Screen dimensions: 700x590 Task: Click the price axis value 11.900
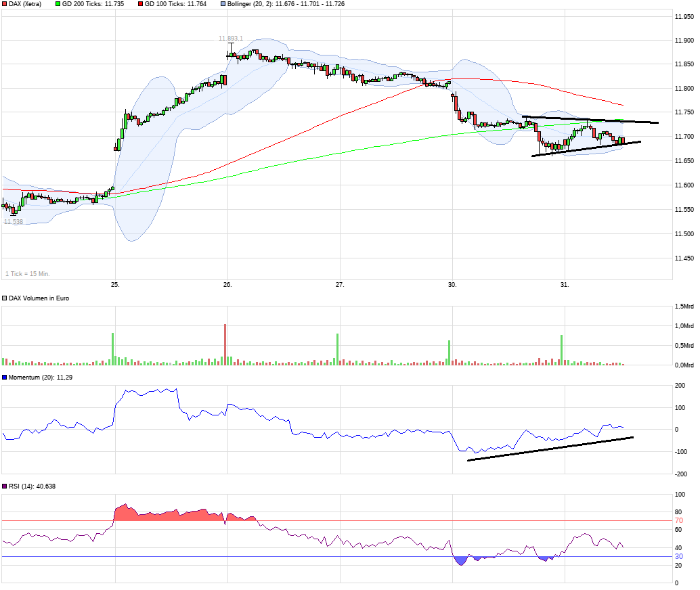[x=684, y=41]
